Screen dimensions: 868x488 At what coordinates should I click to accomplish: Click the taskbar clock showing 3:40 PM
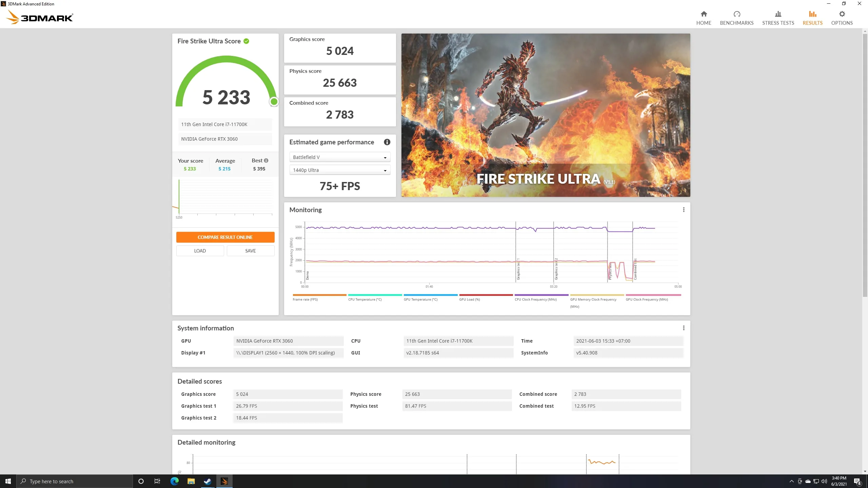coord(839,481)
